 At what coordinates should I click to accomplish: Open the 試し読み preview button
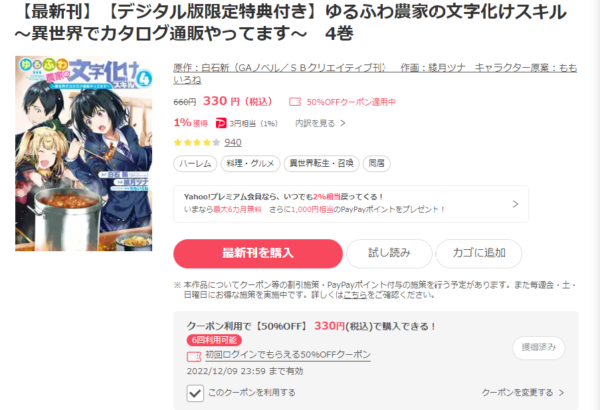point(389,253)
